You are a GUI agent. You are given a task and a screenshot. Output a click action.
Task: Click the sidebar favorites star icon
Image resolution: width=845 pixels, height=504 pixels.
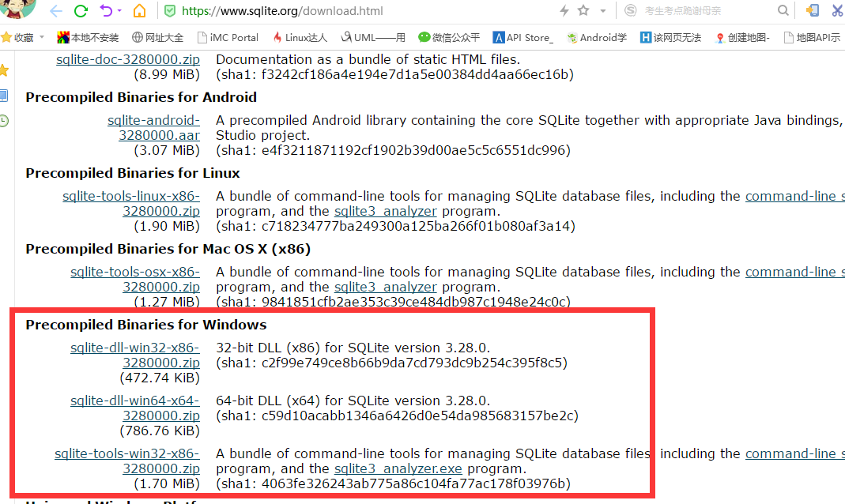click(x=4, y=70)
